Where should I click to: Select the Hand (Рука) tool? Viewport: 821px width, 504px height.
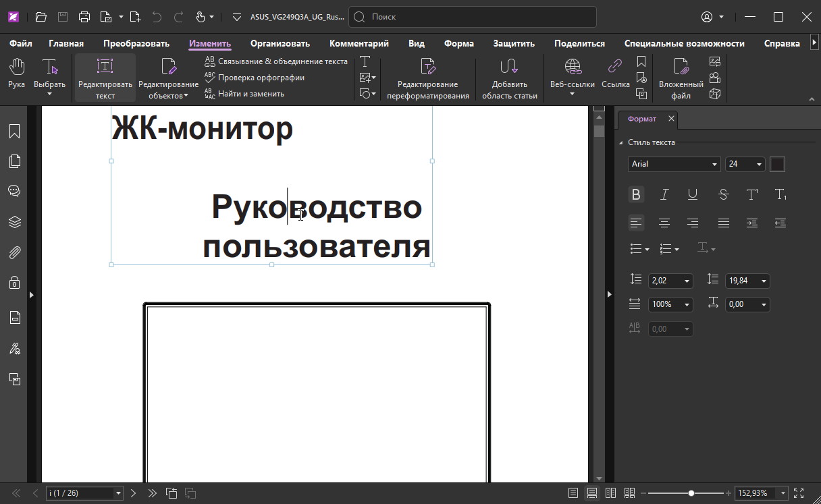pyautogui.click(x=16, y=73)
